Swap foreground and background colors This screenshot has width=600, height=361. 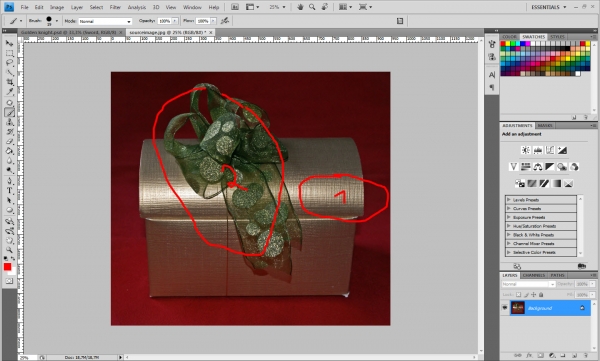point(13,259)
